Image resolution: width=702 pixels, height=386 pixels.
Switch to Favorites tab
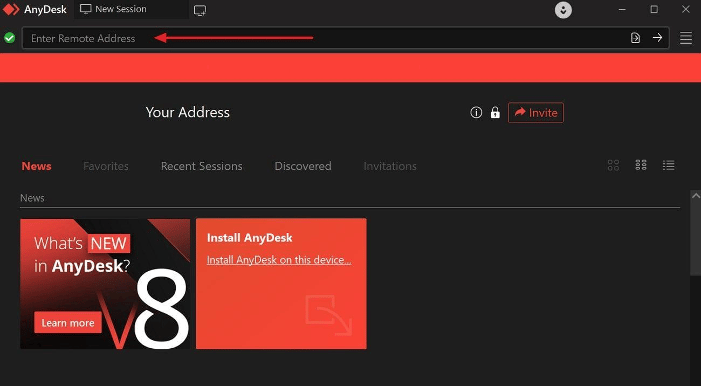106,166
